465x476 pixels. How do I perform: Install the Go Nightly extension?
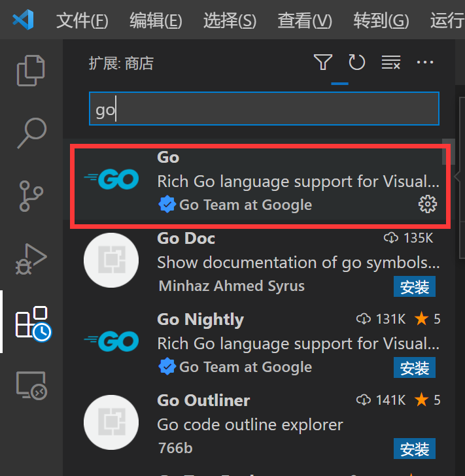[x=415, y=367]
